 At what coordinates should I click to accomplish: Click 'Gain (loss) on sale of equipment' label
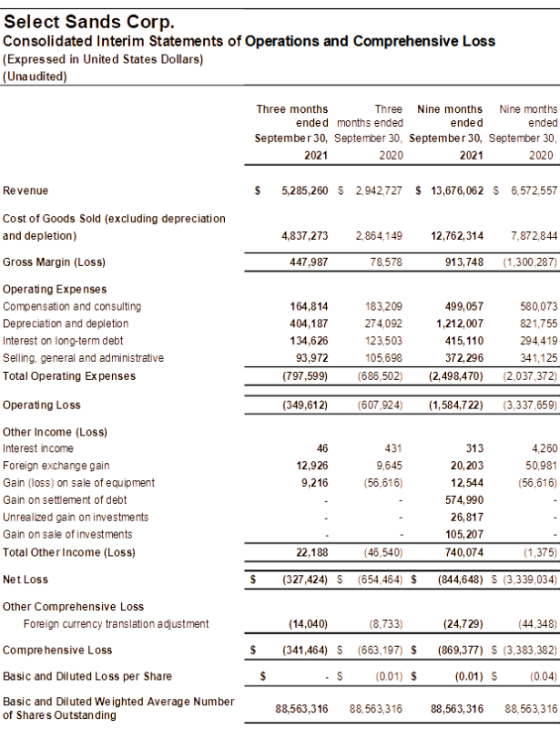pos(79,483)
